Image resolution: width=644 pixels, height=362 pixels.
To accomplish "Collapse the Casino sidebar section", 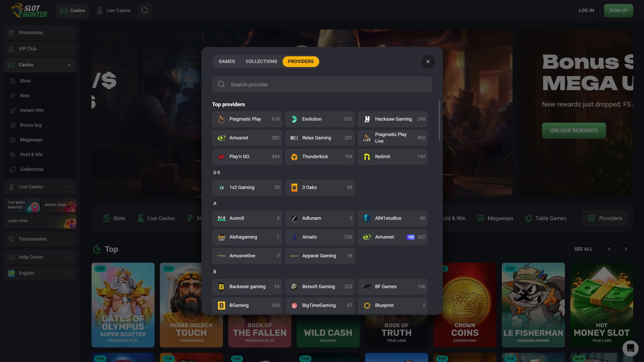I will tap(69, 65).
